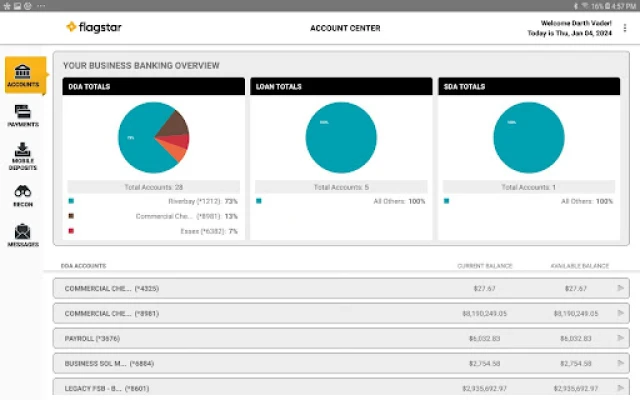The height and width of the screenshot is (400, 640).
Task: Open the Payments sidebar icon
Action: [x=23, y=116]
